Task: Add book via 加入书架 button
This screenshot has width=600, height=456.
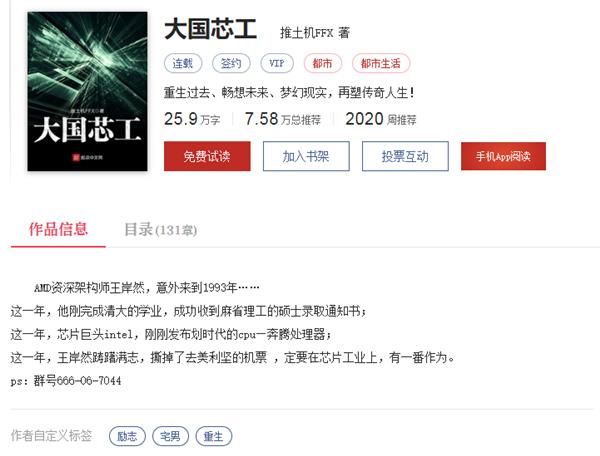Action: pyautogui.click(x=306, y=156)
